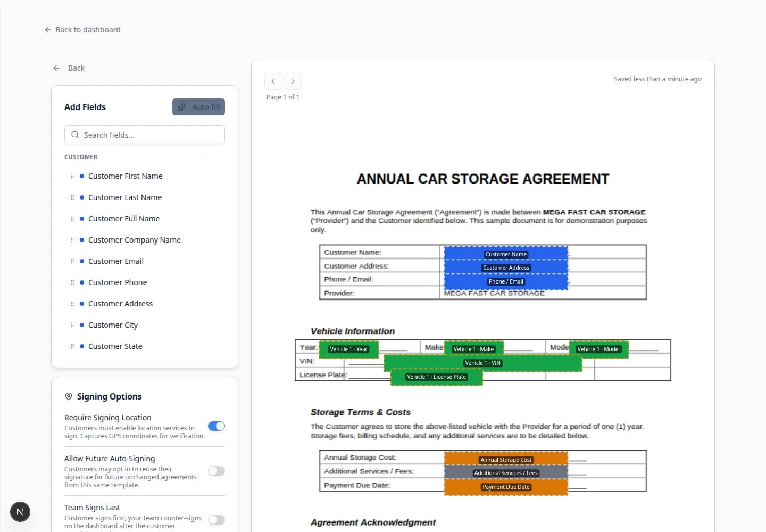
Task: Grab drag handle for Customer State
Action: 72,346
